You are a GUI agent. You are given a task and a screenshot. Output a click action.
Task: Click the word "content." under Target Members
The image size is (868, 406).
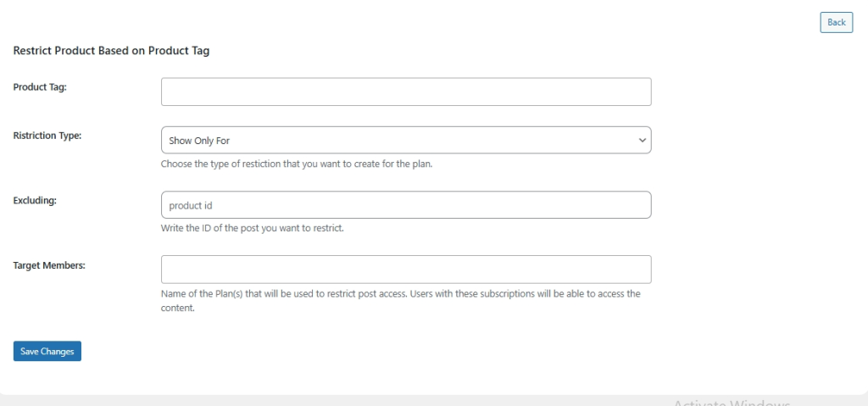178,309
